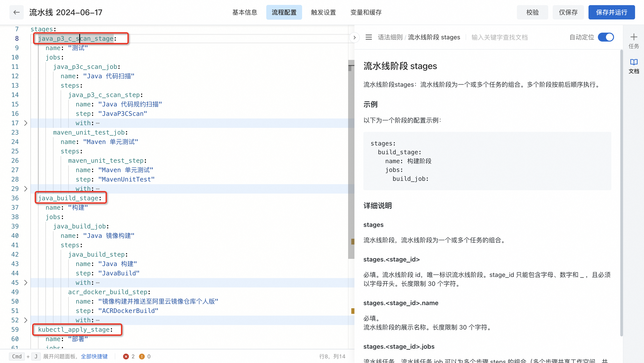
Task: Click the red error count icon
Action: point(126,357)
